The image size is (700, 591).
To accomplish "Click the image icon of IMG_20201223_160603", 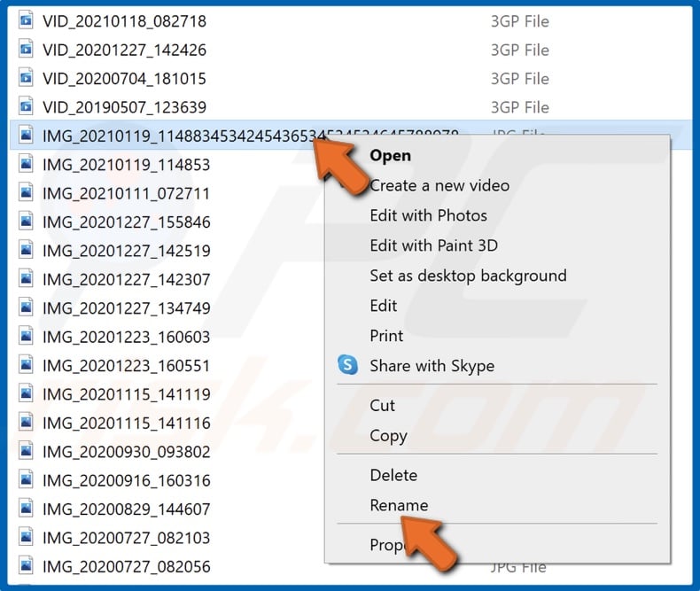I will click(x=26, y=336).
